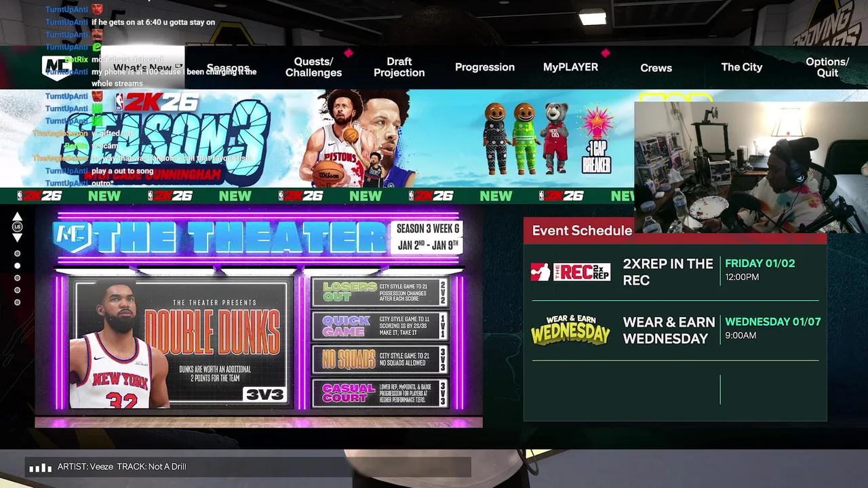Select the highlighted second page dot
The height and width of the screenshot is (488, 868).
(18, 266)
